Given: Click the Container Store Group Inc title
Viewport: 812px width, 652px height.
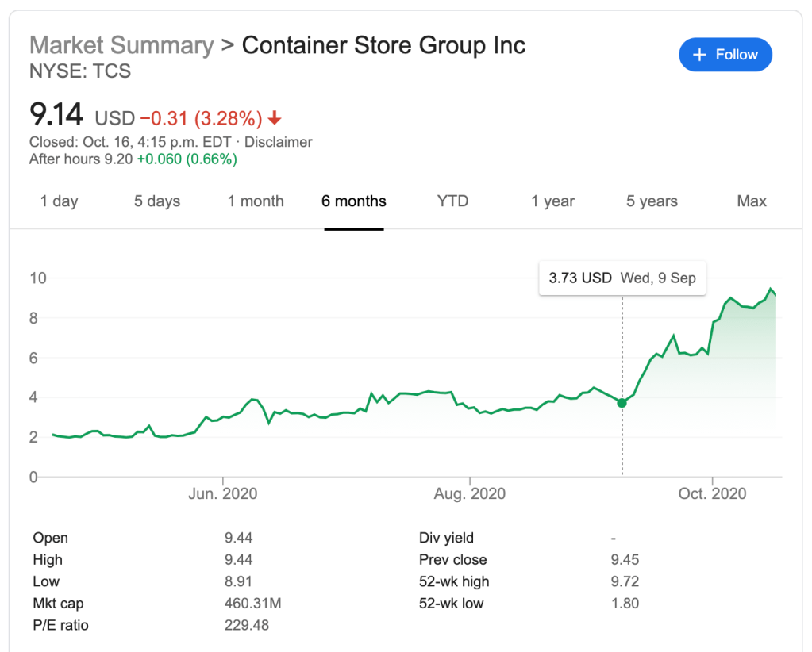Looking at the screenshot, I should 383,45.
